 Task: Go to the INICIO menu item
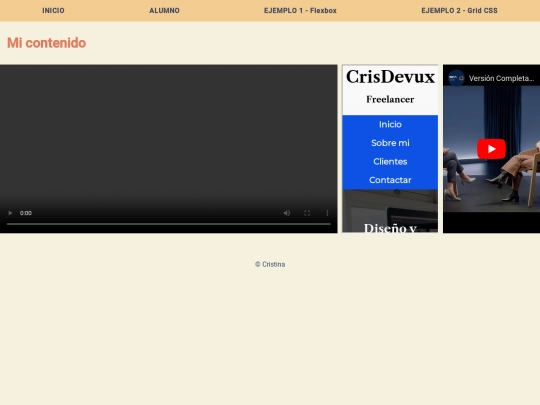pos(53,11)
